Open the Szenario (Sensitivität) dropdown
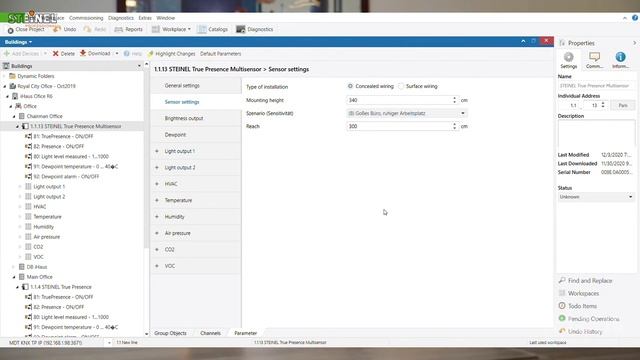This screenshot has height=360, width=640. (x=407, y=113)
